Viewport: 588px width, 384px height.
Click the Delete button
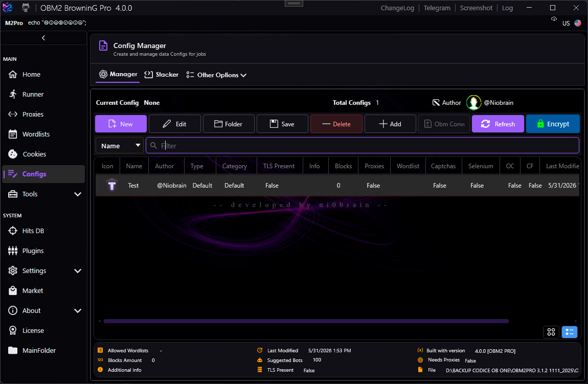[336, 124]
